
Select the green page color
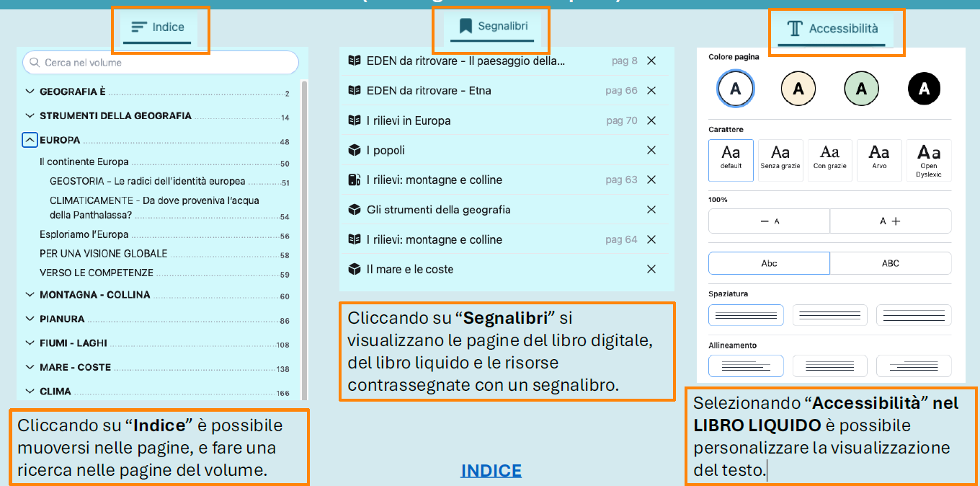862,89
